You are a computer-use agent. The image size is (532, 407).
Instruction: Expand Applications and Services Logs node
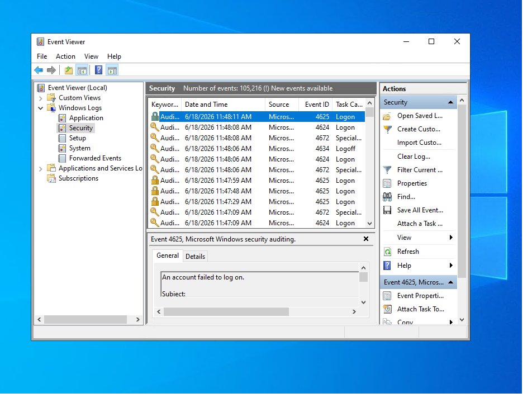pos(41,169)
